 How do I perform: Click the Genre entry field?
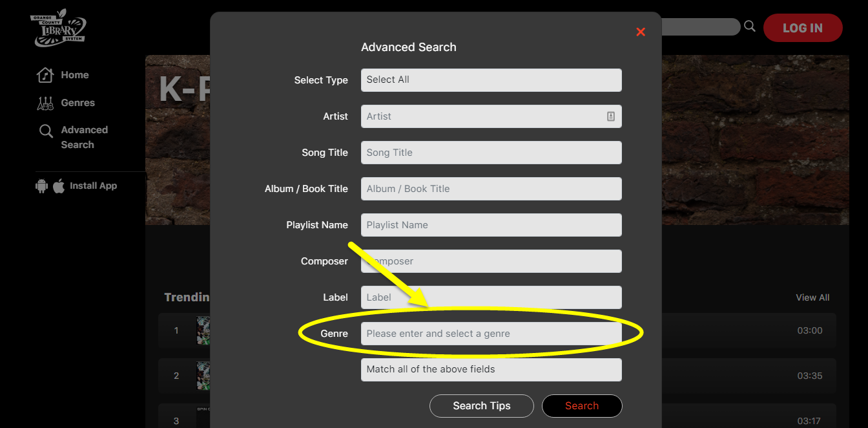(x=491, y=334)
